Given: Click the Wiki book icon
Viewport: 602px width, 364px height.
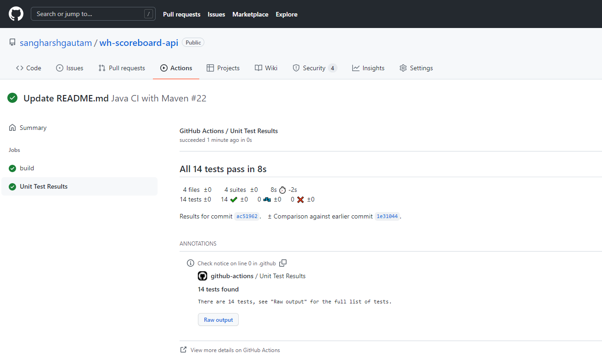Looking at the screenshot, I should click(x=259, y=67).
